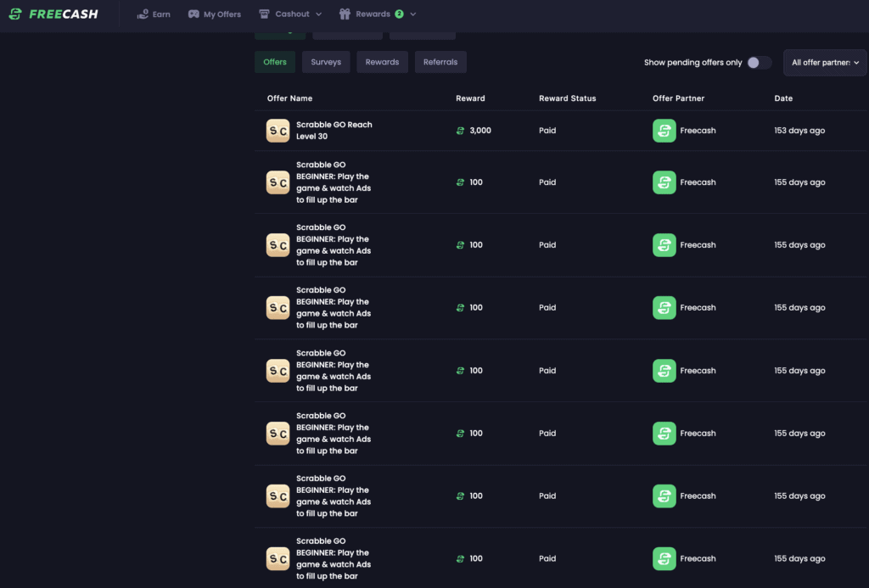Viewport: 869px width, 588px height.
Task: Click the Scrabble GO Reach Level 30 app icon
Action: (278, 131)
